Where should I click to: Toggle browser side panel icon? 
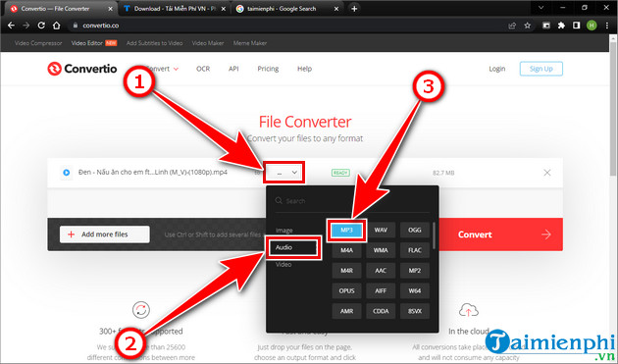coord(576,26)
